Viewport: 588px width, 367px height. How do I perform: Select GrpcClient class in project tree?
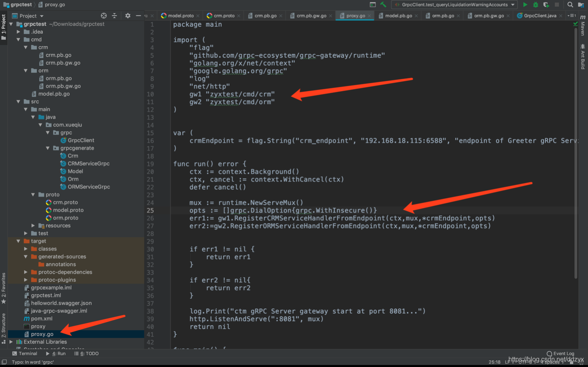coord(81,141)
